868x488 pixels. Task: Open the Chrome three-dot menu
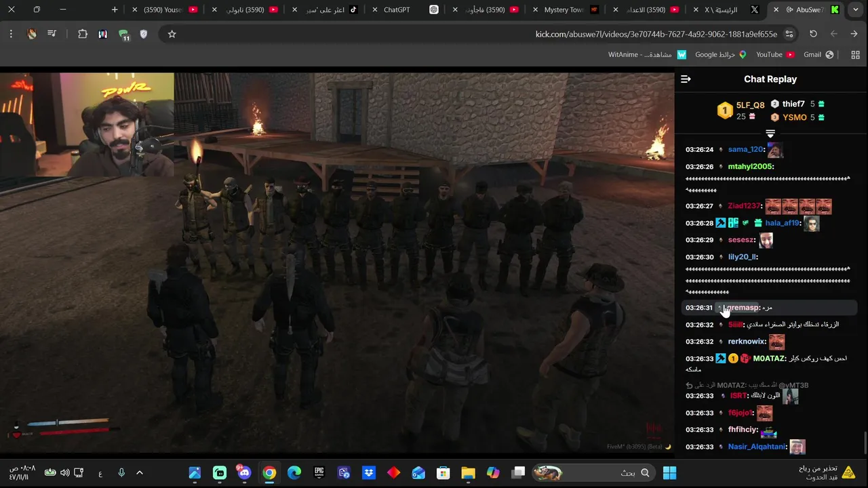point(11,34)
